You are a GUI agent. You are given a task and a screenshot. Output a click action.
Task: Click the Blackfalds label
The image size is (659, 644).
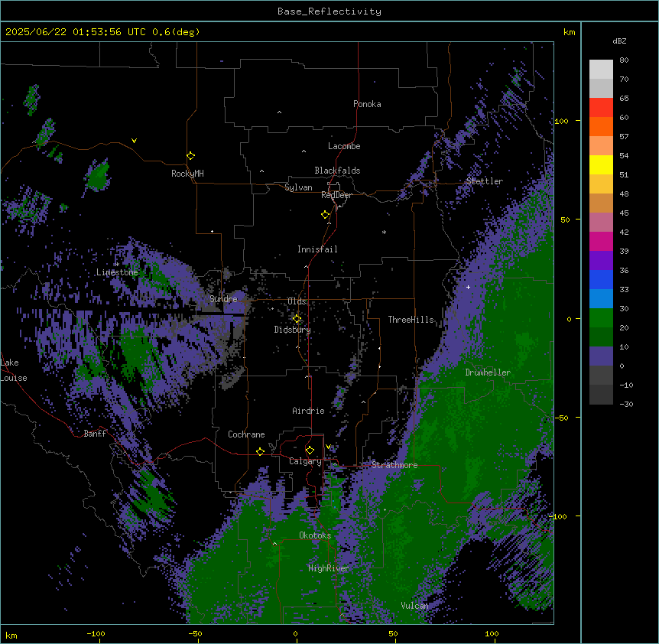pos(337,171)
